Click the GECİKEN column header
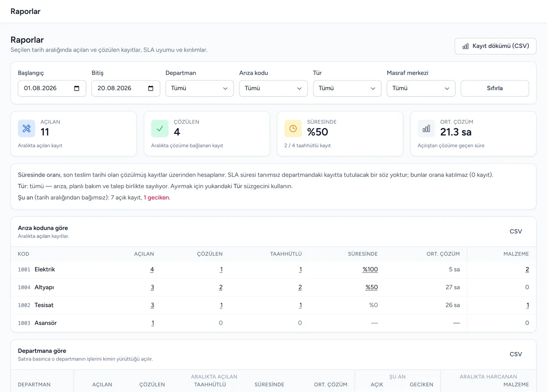The width and height of the screenshot is (547, 392). coord(422,385)
